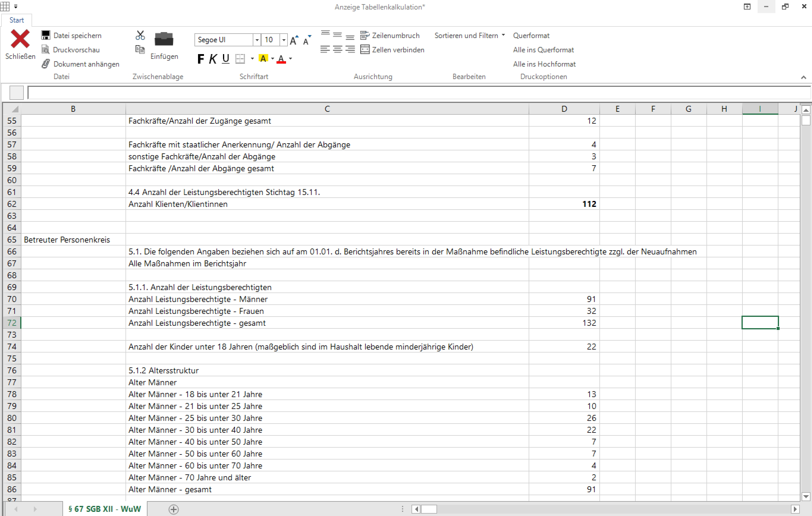The height and width of the screenshot is (516, 812).
Task: Toggle Zeilenumbruch wrap text
Action: tap(390, 35)
